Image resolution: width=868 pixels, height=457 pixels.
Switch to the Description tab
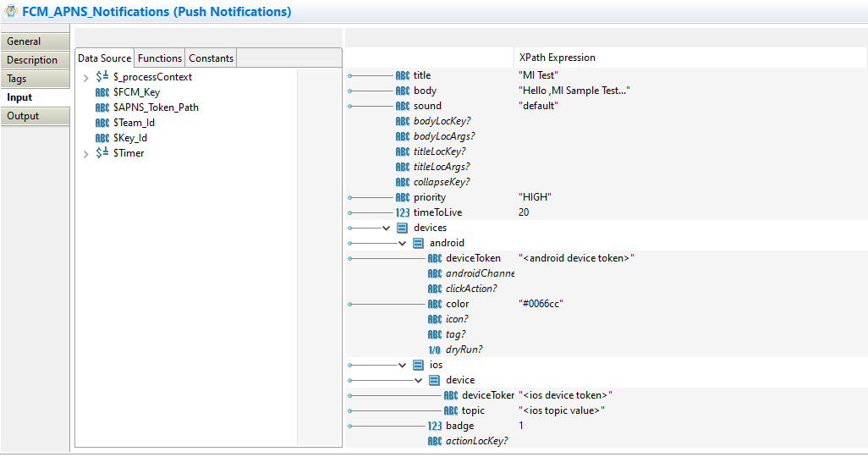[x=35, y=60]
